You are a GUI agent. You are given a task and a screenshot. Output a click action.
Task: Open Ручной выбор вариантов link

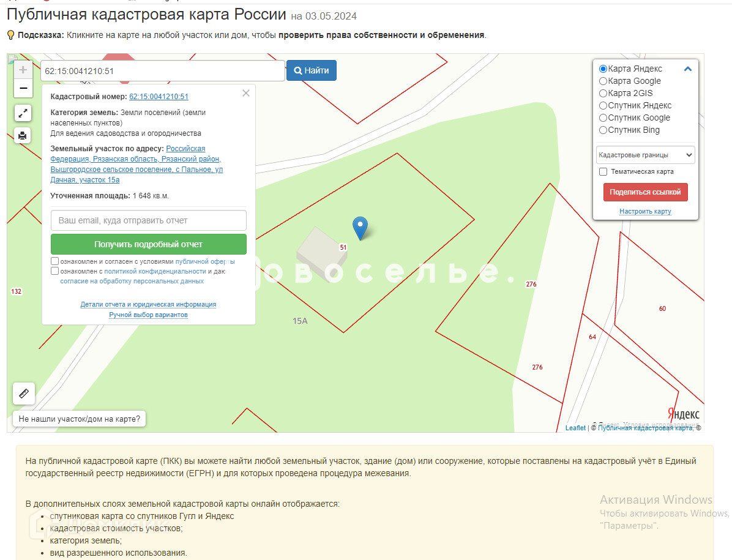(149, 315)
